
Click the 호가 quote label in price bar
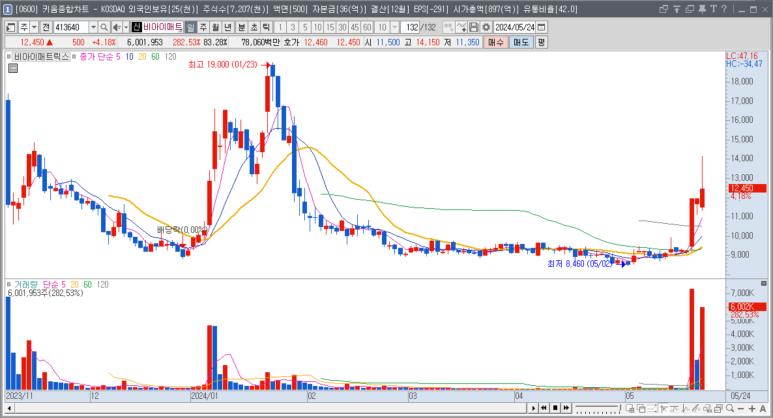291,42
